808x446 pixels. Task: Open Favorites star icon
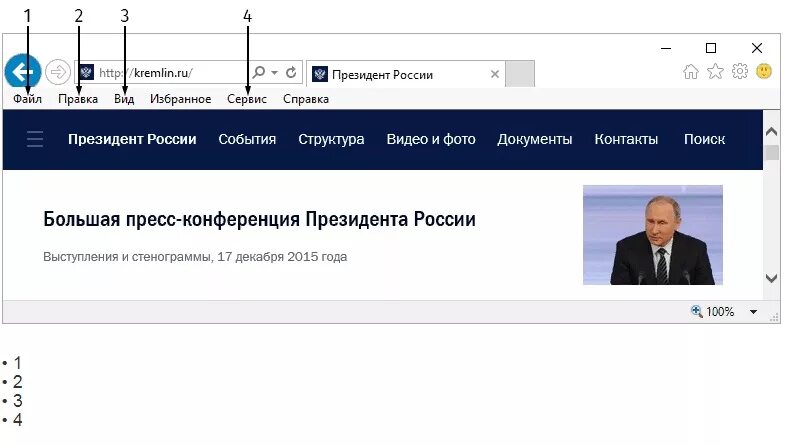715,71
